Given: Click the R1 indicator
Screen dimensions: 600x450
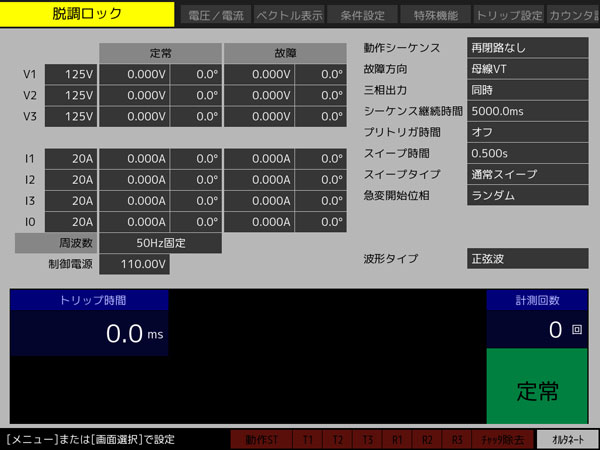Looking at the screenshot, I should (x=397, y=439).
